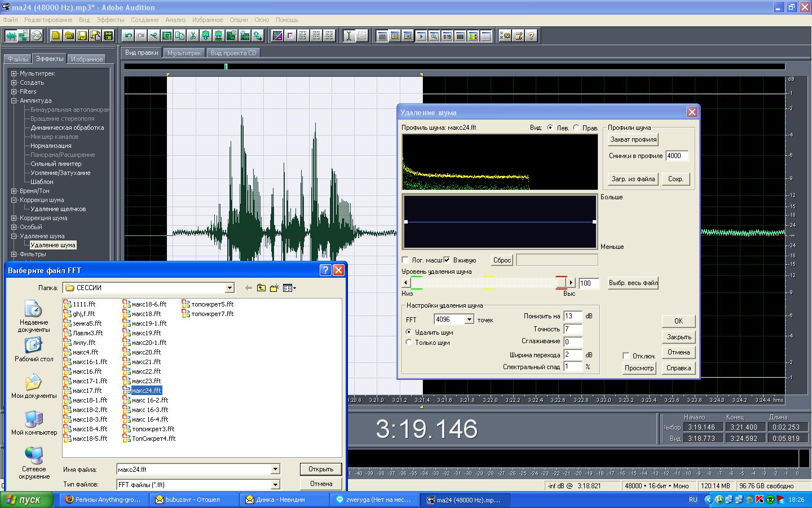The height and width of the screenshot is (508, 812).
Task: Select the 'Прав.' channel radio button
Action: pyautogui.click(x=576, y=128)
